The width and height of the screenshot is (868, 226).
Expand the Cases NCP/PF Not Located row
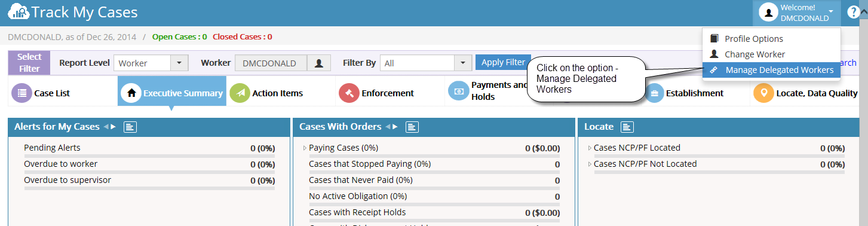(x=590, y=164)
